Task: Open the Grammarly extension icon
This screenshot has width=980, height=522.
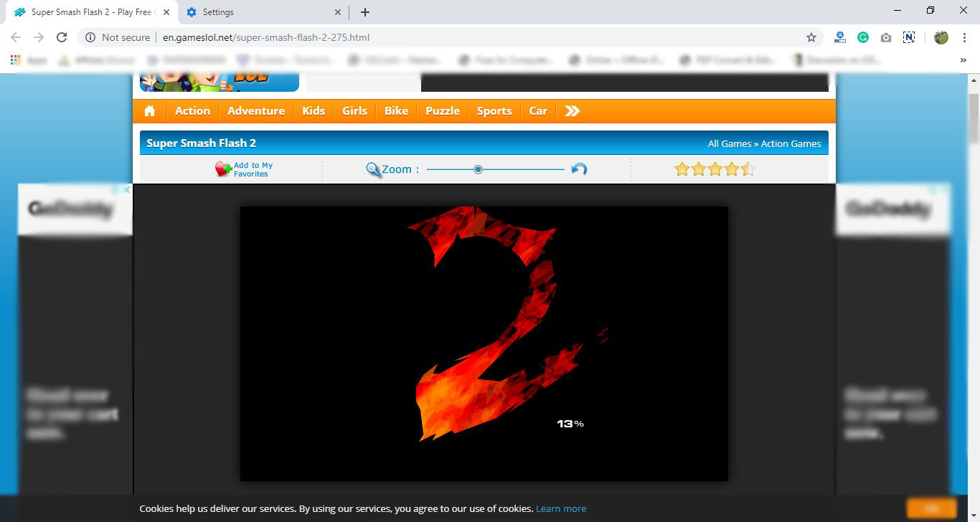Action: (863, 37)
